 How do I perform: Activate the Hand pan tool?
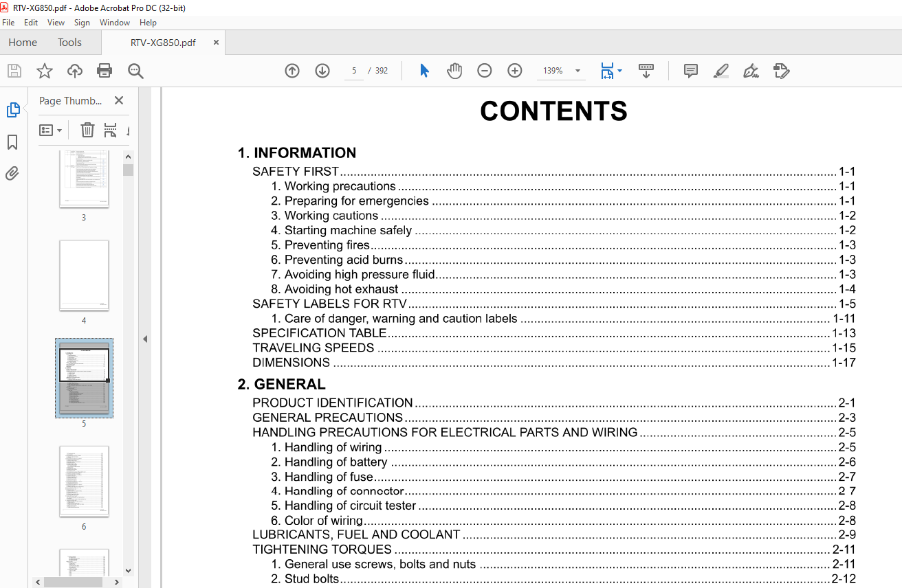click(454, 71)
